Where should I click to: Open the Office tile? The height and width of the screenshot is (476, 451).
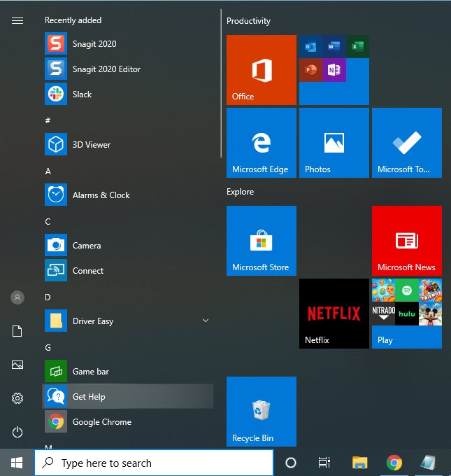[261, 70]
